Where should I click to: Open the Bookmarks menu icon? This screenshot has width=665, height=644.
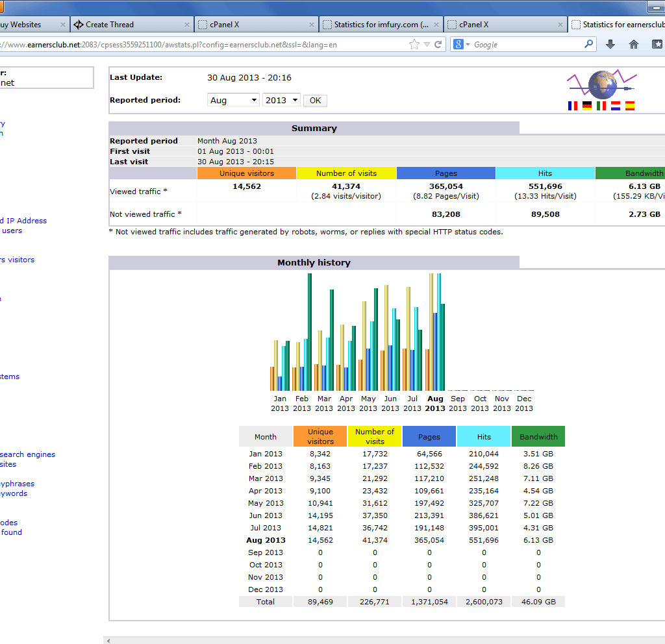coord(657,44)
